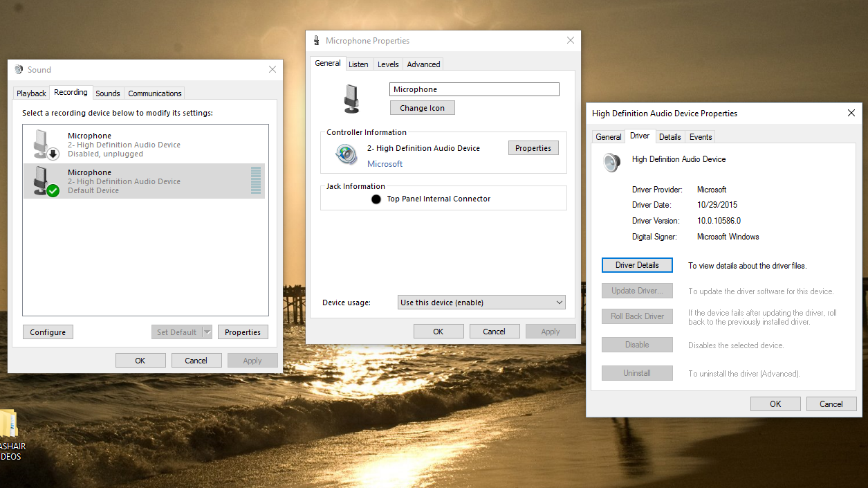
Task: Click the Driver Details button
Action: point(636,264)
